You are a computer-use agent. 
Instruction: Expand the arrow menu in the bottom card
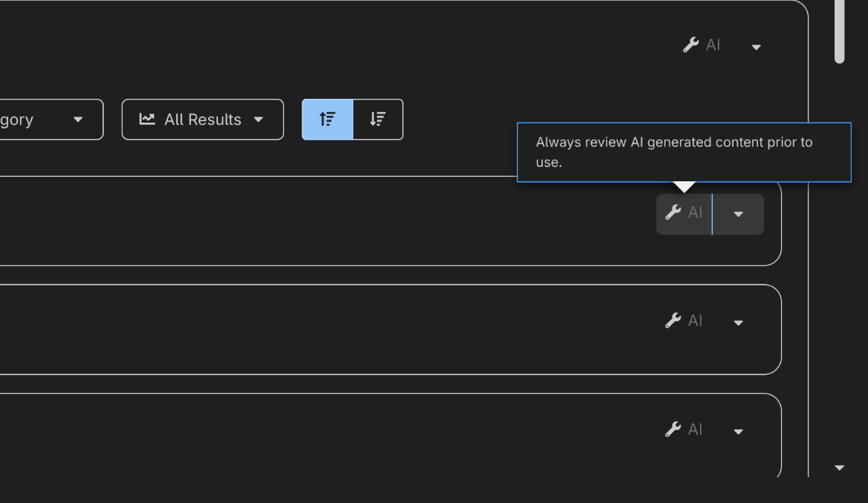point(738,431)
